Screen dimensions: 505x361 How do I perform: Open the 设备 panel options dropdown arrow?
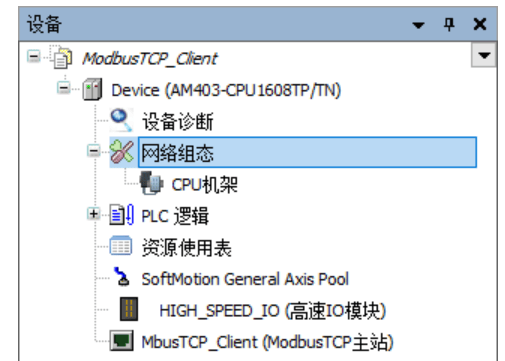pyautogui.click(x=418, y=25)
